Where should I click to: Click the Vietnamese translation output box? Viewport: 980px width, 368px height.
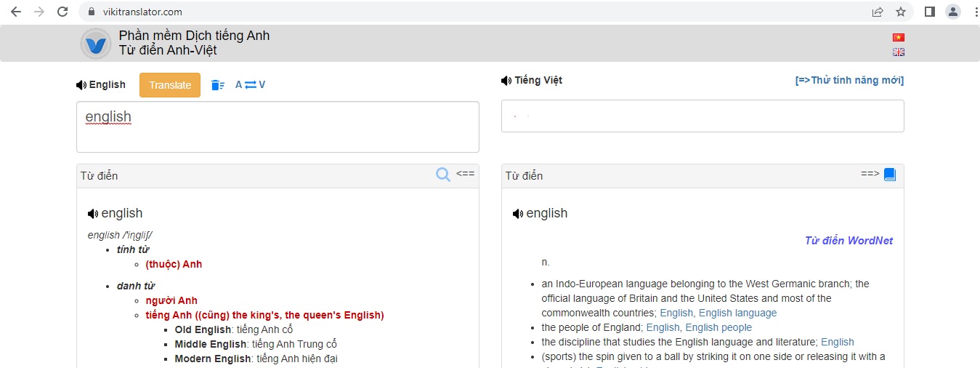[x=702, y=116]
